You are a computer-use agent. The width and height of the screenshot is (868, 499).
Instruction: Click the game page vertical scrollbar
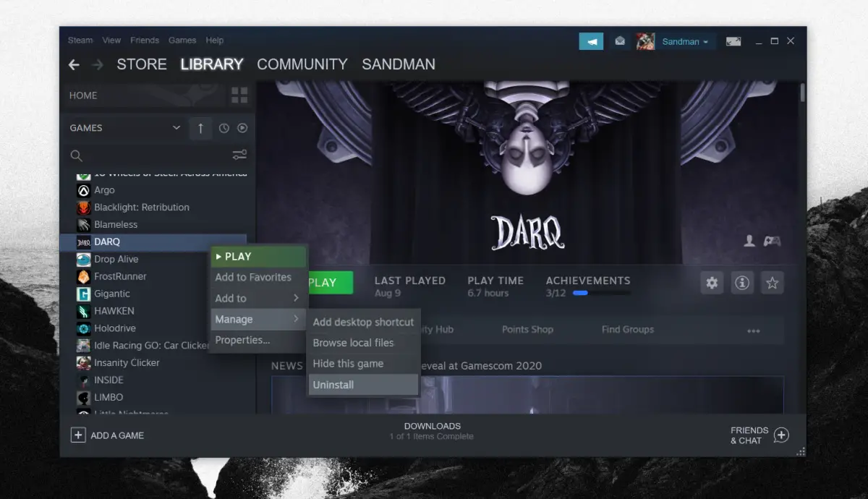(x=802, y=94)
